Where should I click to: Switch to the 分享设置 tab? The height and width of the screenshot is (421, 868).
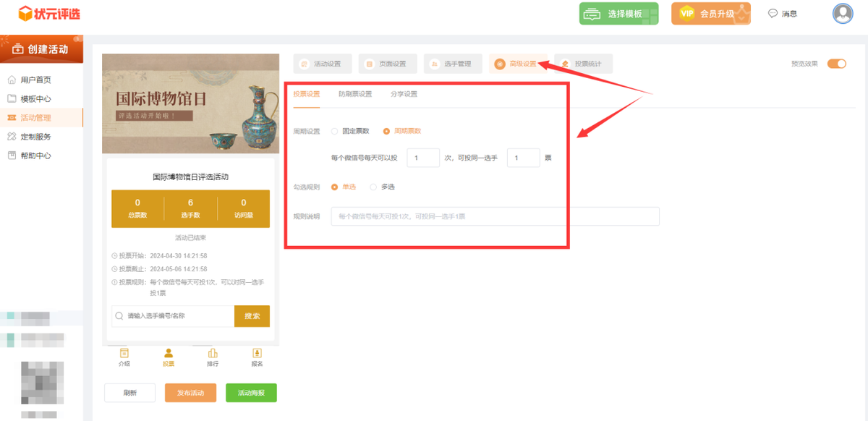[404, 94]
